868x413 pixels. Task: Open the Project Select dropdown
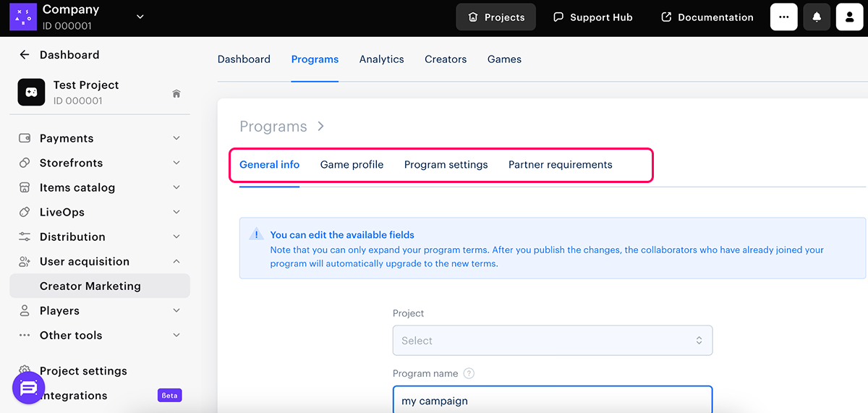552,341
